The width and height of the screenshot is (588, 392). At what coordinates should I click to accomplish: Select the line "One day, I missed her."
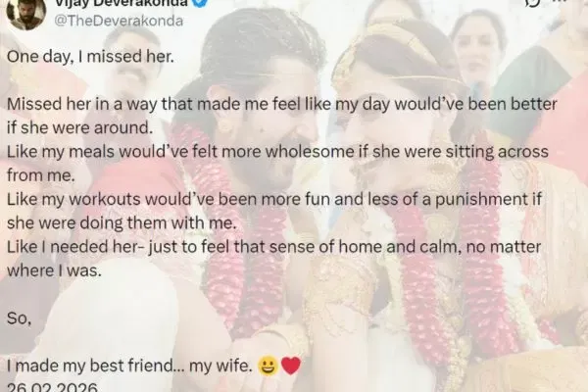click(90, 56)
